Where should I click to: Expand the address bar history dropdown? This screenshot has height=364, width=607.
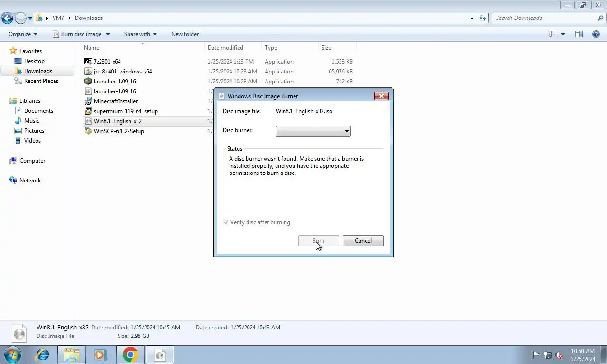point(472,18)
